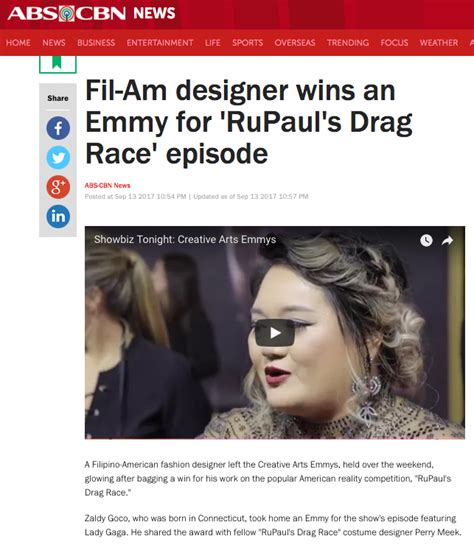Play the Showbiz Tonight video
Image resolution: width=474 pixels, height=550 pixels.
click(x=275, y=333)
